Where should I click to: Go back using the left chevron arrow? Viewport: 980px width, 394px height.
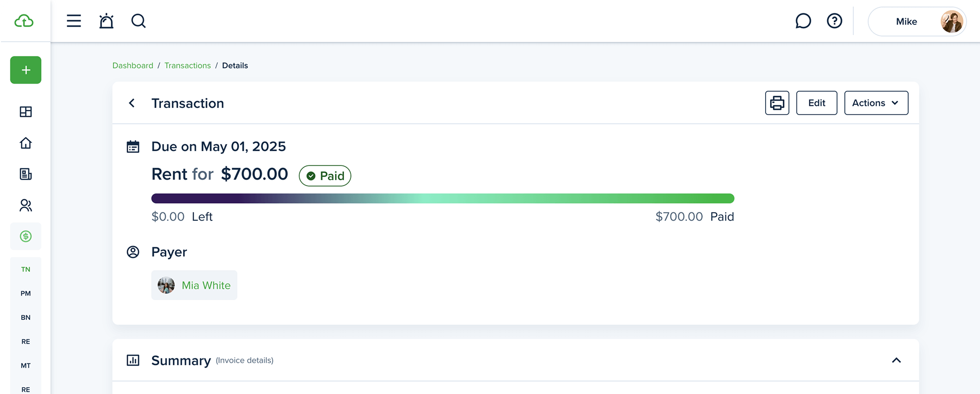[x=132, y=103]
